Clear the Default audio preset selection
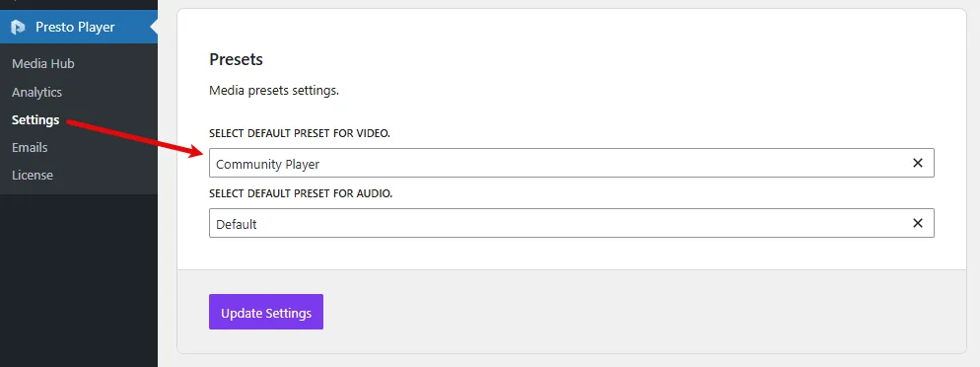The height and width of the screenshot is (367, 980). pyautogui.click(x=918, y=223)
